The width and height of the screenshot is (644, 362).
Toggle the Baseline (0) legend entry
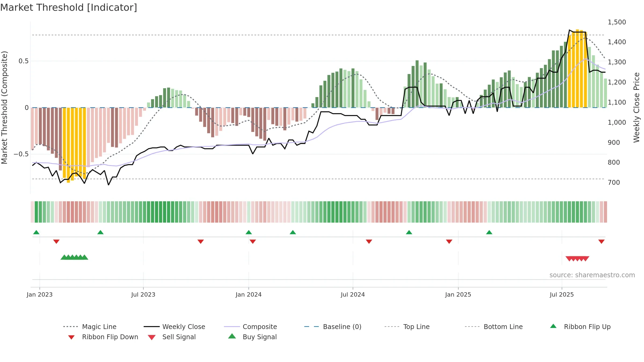333,327
